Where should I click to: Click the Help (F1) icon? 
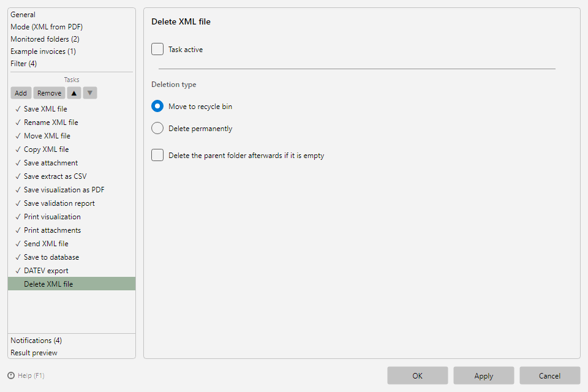[11, 375]
